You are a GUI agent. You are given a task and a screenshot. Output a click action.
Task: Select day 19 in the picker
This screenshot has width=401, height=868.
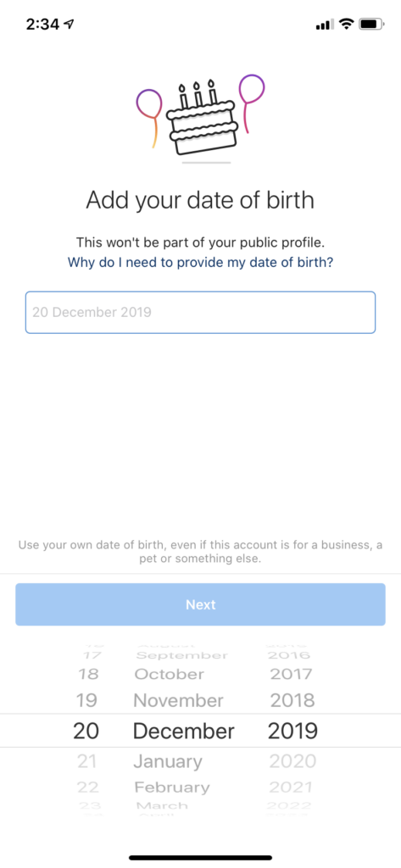87,700
